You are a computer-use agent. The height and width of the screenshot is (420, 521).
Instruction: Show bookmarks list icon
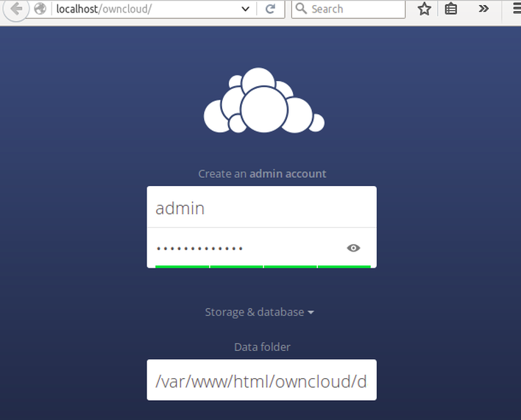pyautogui.click(x=450, y=9)
